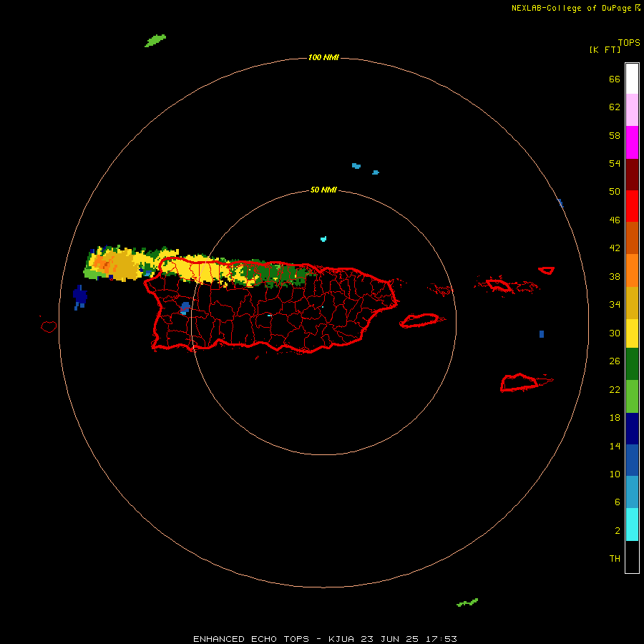Click the 50 NMI range ring label
The image size is (644, 644).
click(323, 190)
